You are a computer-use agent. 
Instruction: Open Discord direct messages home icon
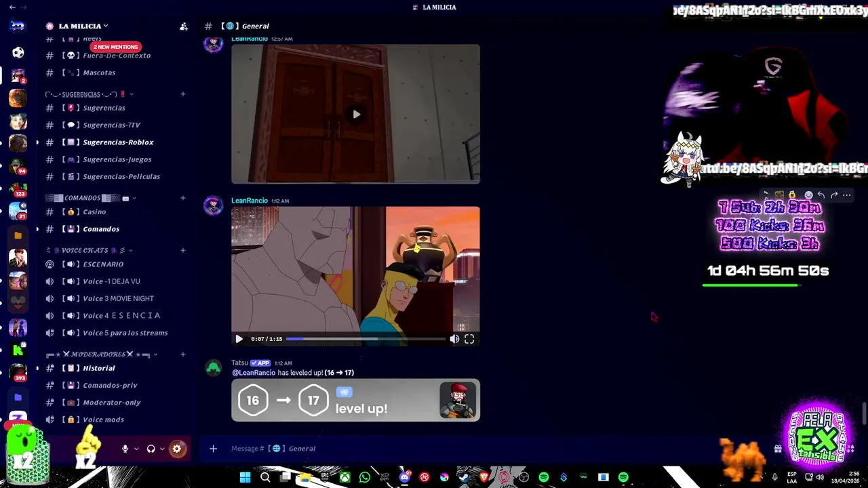18,26
